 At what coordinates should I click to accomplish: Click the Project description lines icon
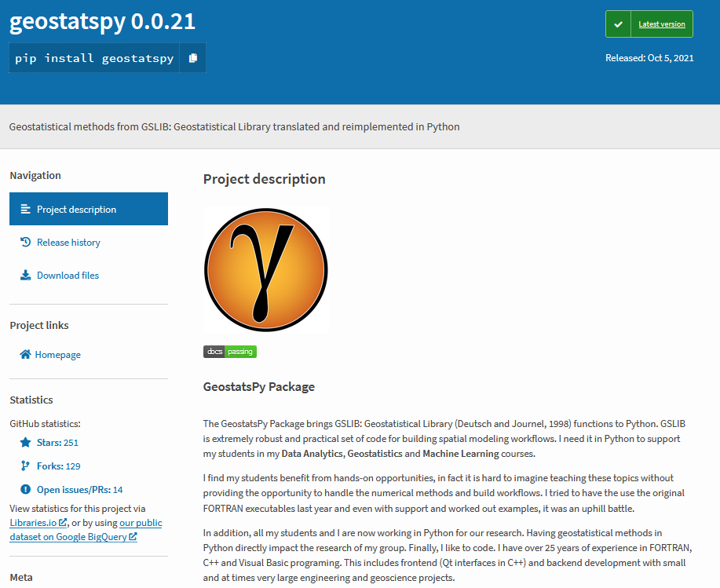pyautogui.click(x=25, y=209)
